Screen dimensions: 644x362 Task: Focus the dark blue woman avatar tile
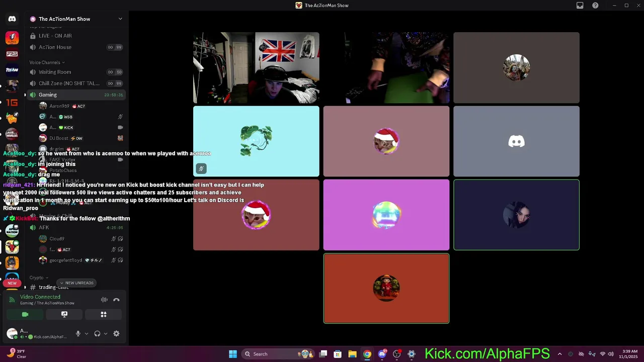(x=516, y=215)
